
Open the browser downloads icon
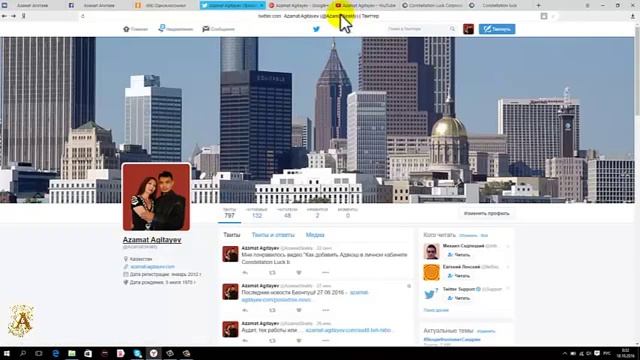[x=633, y=16]
